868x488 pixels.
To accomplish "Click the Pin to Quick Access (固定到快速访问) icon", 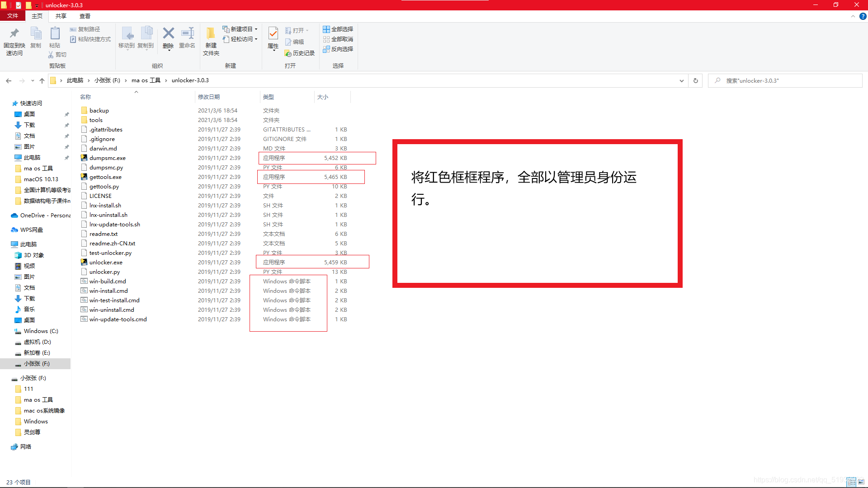I will click(14, 40).
